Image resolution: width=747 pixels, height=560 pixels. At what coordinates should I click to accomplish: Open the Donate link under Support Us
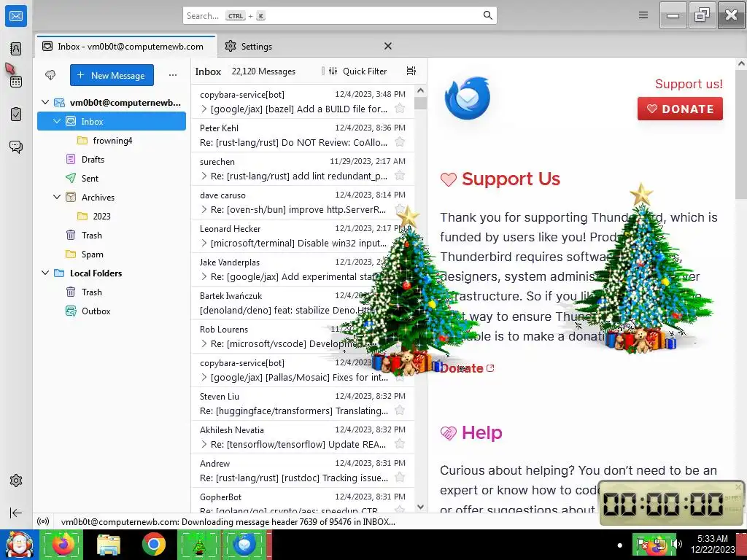click(x=467, y=368)
